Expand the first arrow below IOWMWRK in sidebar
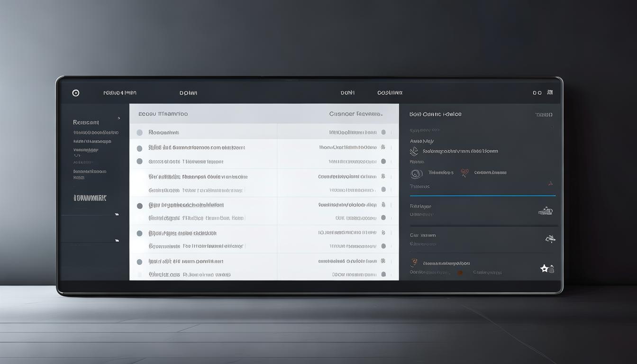637x364 pixels. coord(117,215)
